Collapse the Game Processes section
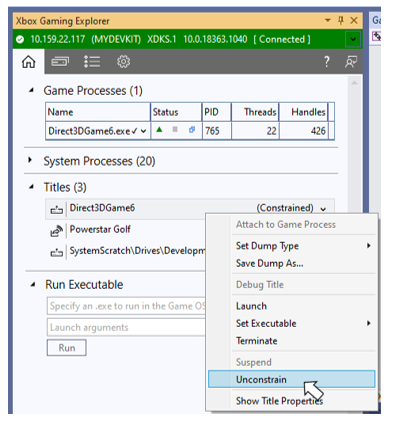The image size is (393, 426). pyautogui.click(x=31, y=90)
